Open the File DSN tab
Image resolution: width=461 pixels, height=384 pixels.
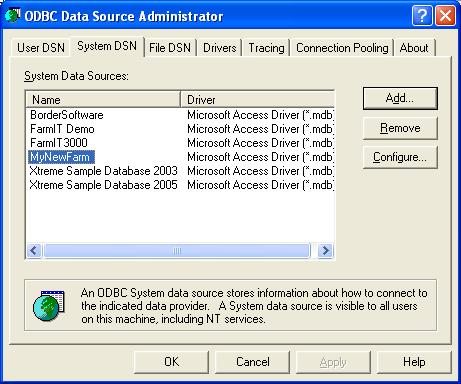point(170,48)
